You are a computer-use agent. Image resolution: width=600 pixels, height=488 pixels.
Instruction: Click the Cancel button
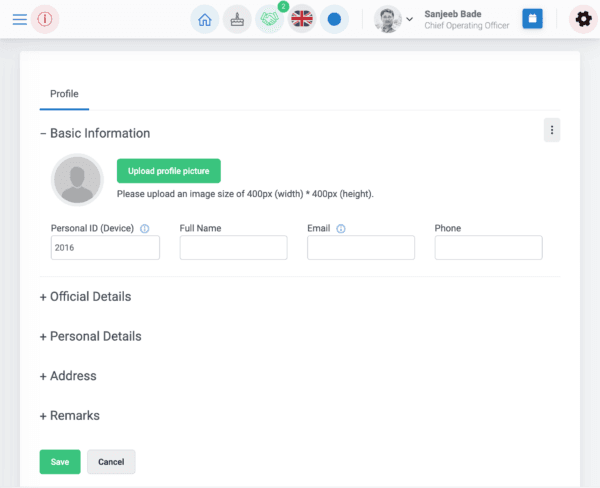pos(111,462)
